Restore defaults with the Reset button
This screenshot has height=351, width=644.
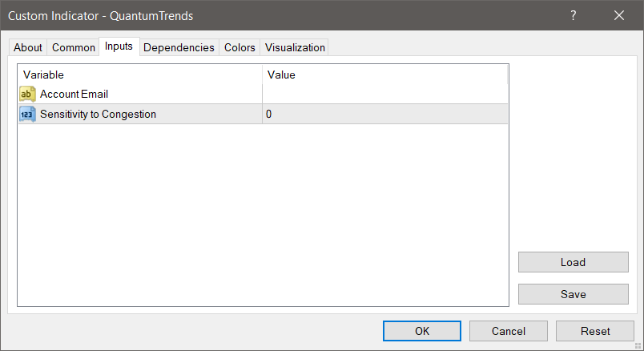tap(595, 331)
